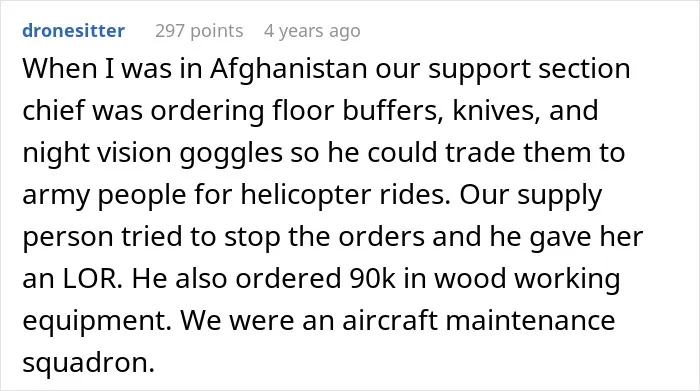Open the '4 years ago' timestamp permalink
Viewport: 700px width, 391px height.
click(x=312, y=31)
